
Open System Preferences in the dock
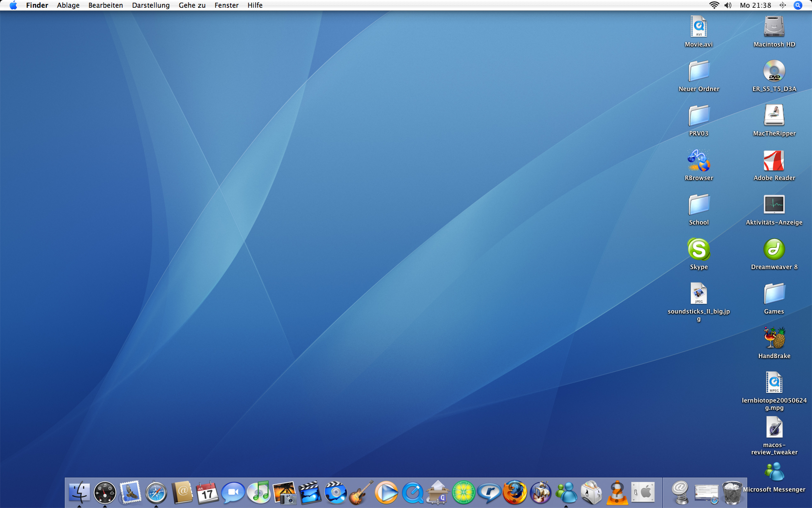pyautogui.click(x=643, y=493)
